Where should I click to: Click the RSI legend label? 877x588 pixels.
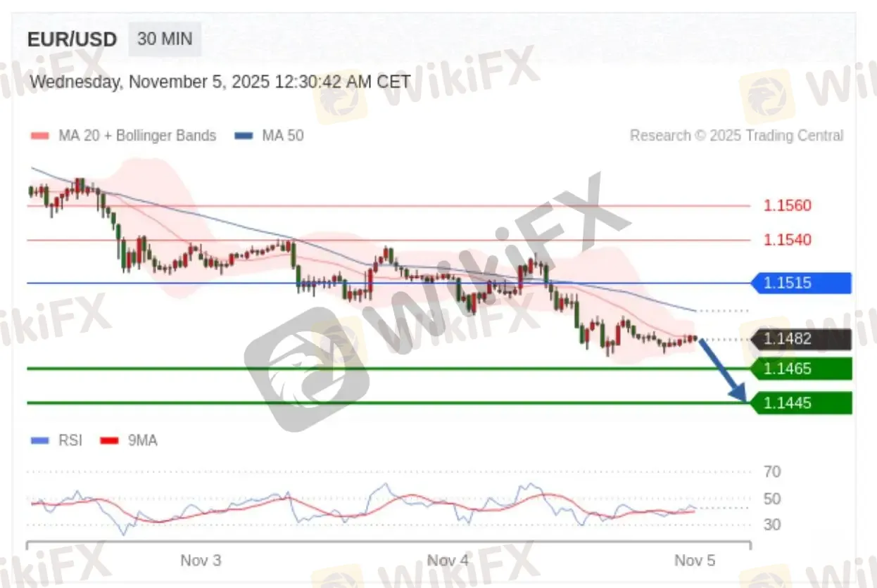70,441
